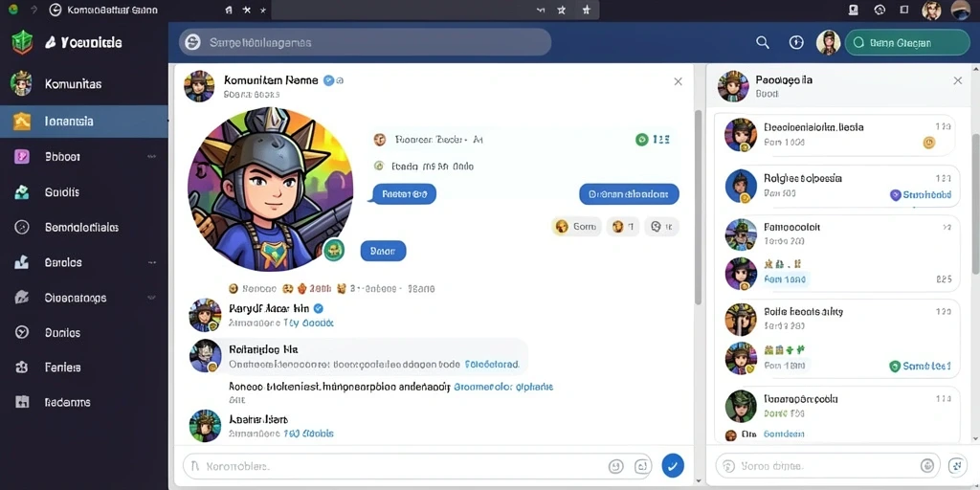Open the first poster's avatar with verified badge
Screen dimensions: 980x490
(x=205, y=314)
